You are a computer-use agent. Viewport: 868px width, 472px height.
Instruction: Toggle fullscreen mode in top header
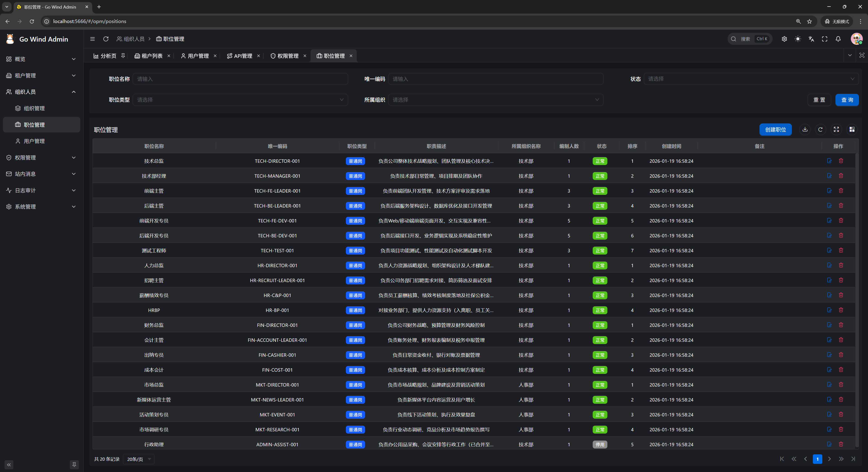tap(825, 39)
